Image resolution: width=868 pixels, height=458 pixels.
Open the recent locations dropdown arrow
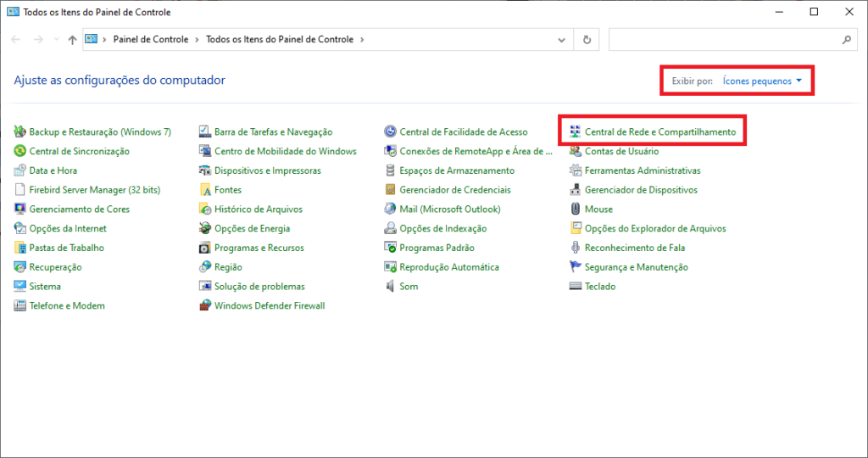[57, 40]
